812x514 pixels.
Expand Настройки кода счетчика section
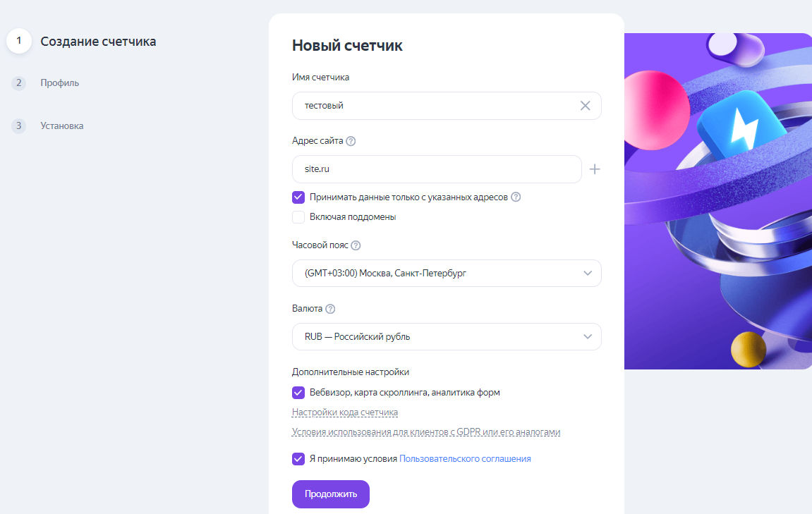tap(345, 412)
